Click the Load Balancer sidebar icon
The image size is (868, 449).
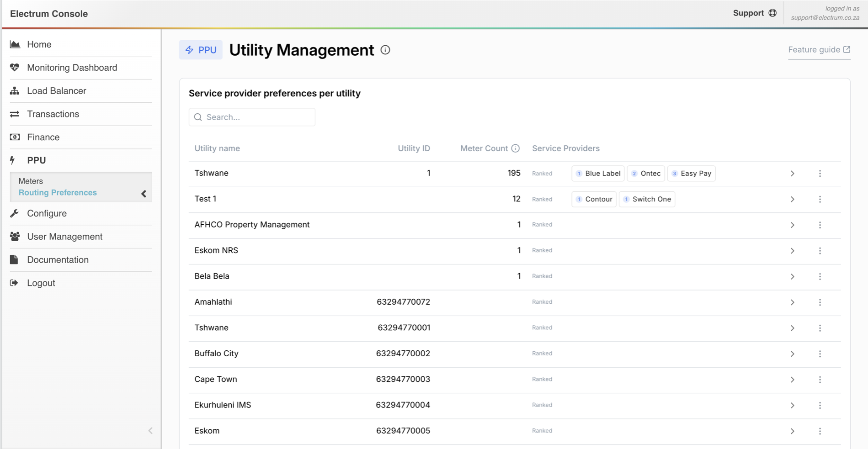pos(15,91)
